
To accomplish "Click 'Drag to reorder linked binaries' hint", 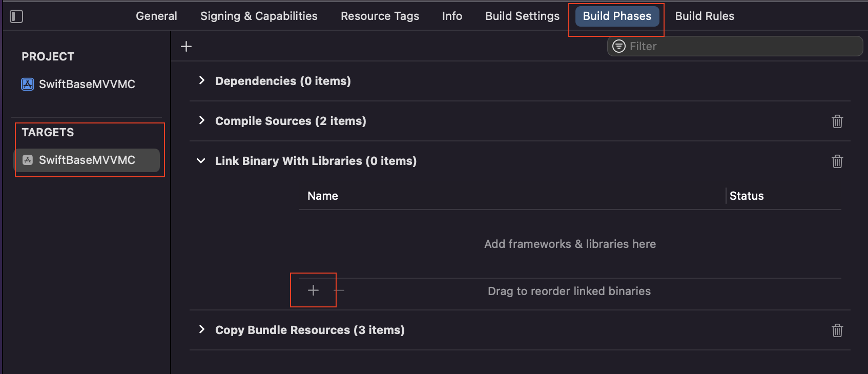I will 569,291.
